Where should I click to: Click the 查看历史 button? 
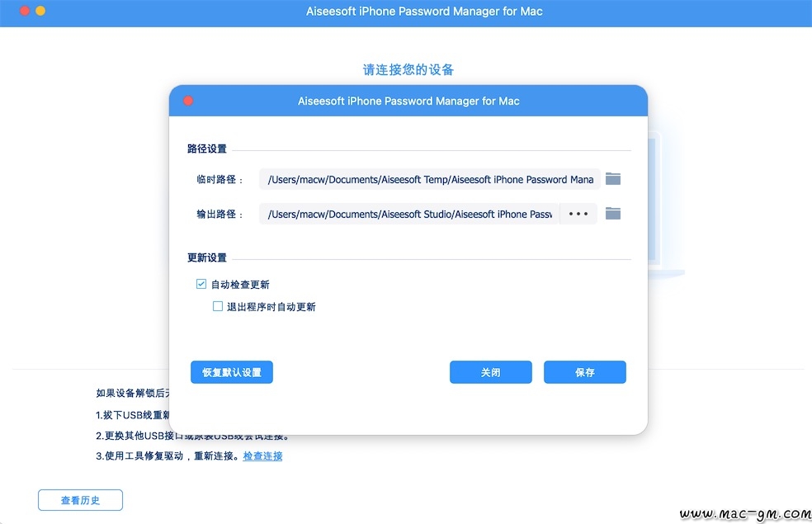pyautogui.click(x=80, y=500)
